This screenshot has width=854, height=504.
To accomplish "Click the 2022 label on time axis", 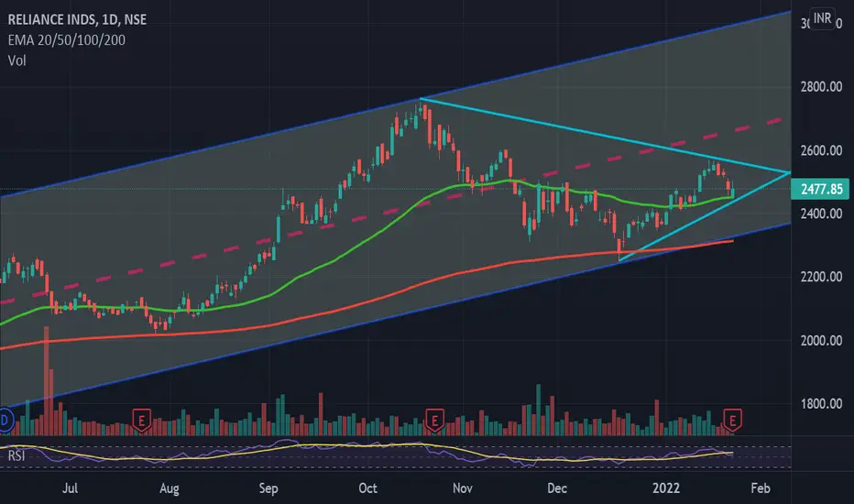I will [x=665, y=488].
